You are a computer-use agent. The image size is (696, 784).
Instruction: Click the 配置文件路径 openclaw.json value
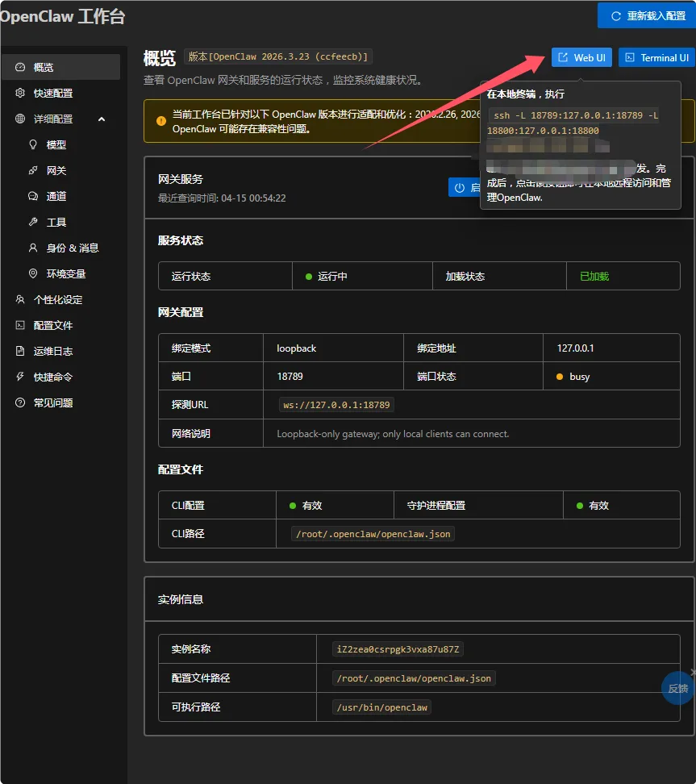pyautogui.click(x=414, y=678)
